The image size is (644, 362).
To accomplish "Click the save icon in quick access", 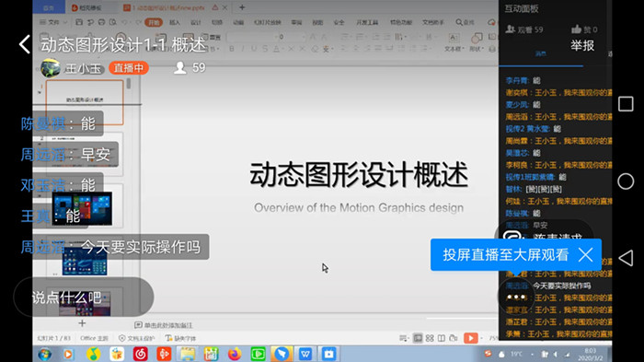I will pyautogui.click(x=79, y=22).
